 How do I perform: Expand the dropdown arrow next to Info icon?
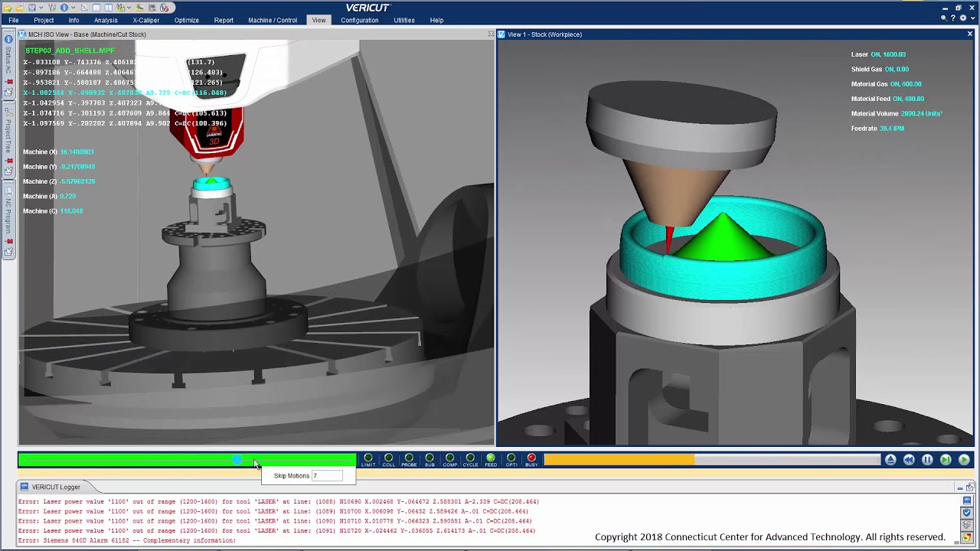point(73,8)
